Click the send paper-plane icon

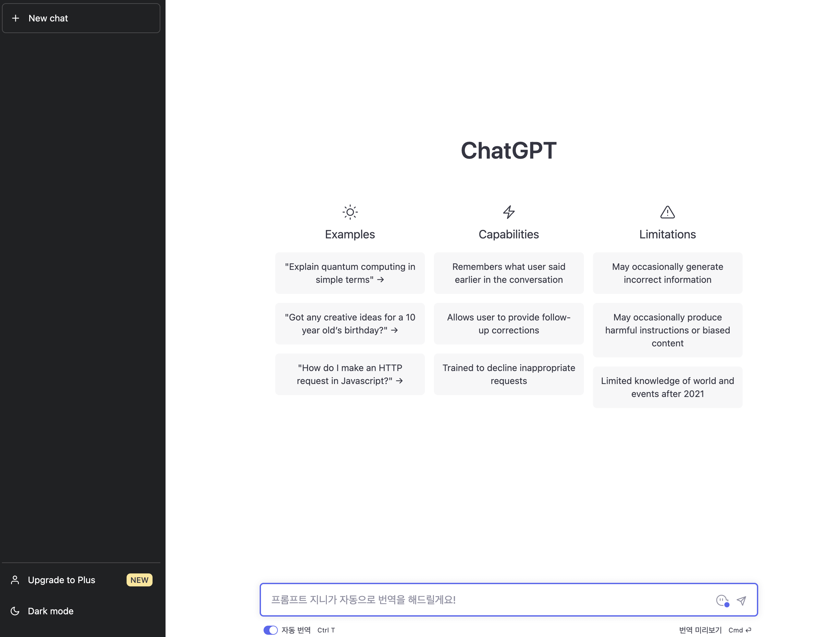741,601
